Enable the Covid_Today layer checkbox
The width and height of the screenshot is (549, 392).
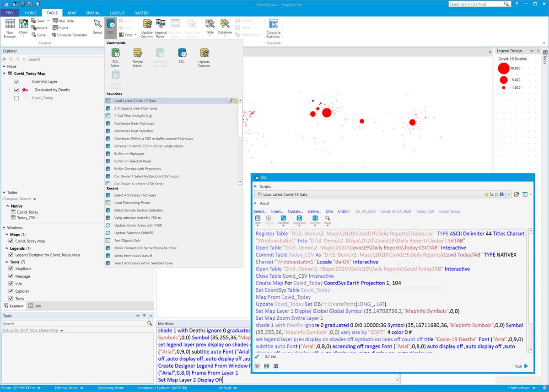pos(17,97)
